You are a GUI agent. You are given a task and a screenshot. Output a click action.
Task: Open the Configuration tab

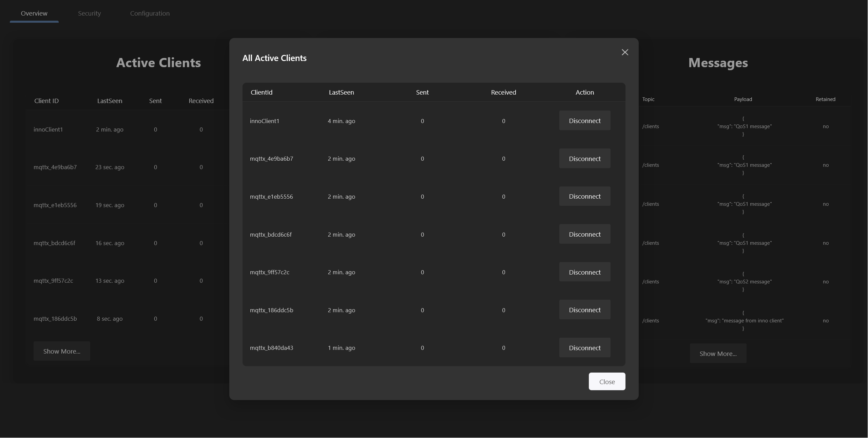pyautogui.click(x=150, y=13)
